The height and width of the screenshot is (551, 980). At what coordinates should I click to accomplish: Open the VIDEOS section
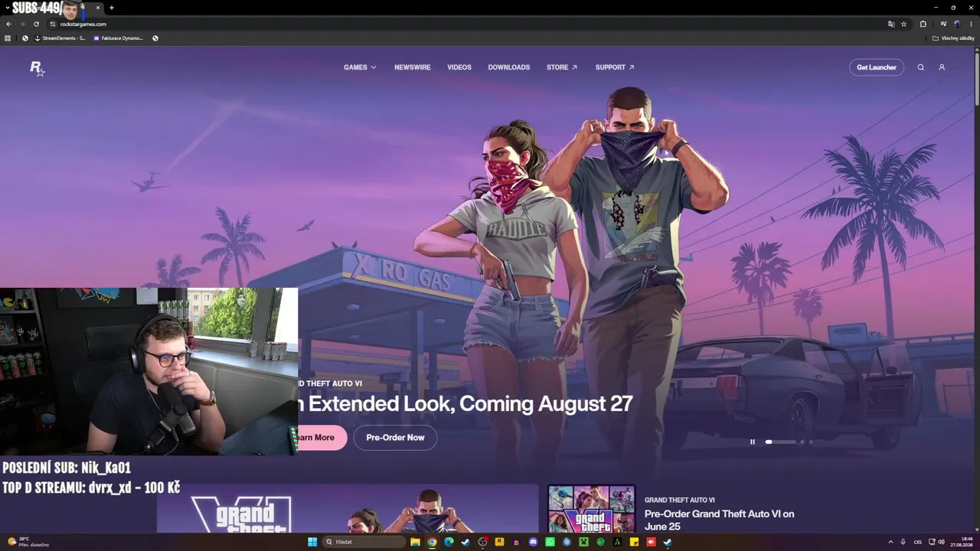tap(459, 67)
